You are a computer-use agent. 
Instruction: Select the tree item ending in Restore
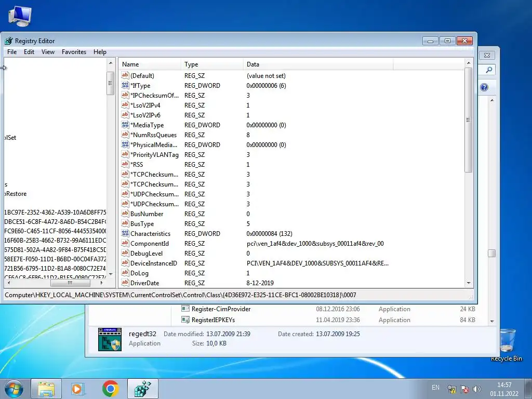tap(16, 194)
